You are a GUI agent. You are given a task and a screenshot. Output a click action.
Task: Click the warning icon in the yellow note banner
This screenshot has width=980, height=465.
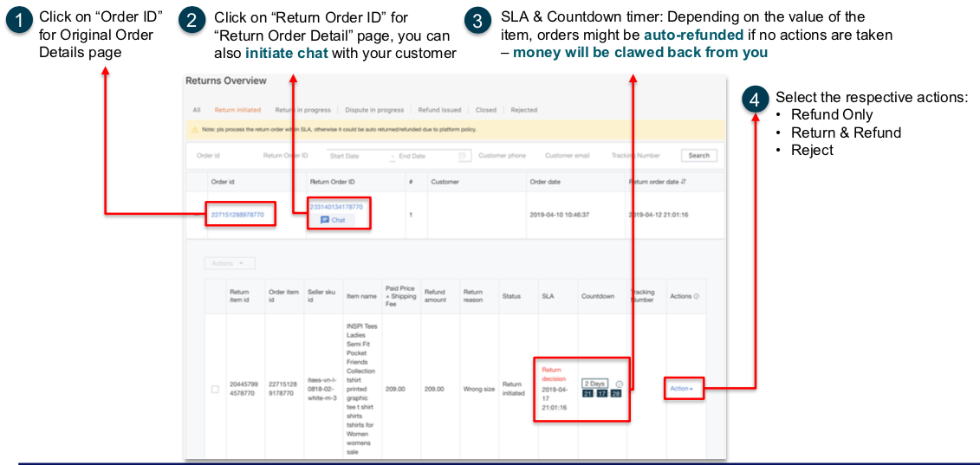tap(196, 129)
